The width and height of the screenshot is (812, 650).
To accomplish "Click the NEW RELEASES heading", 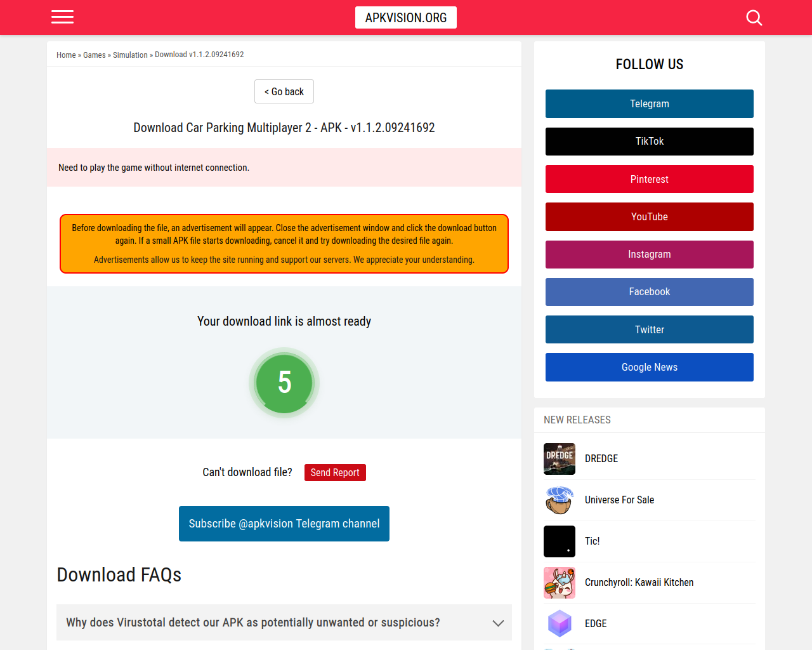I will 577,420.
